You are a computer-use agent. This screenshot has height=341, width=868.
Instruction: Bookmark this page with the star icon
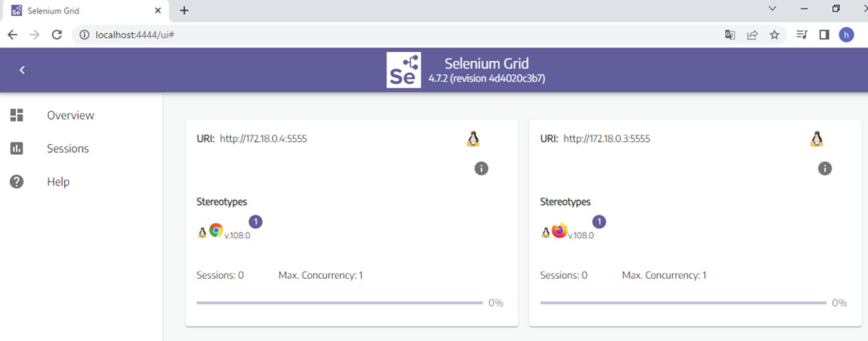(x=774, y=35)
